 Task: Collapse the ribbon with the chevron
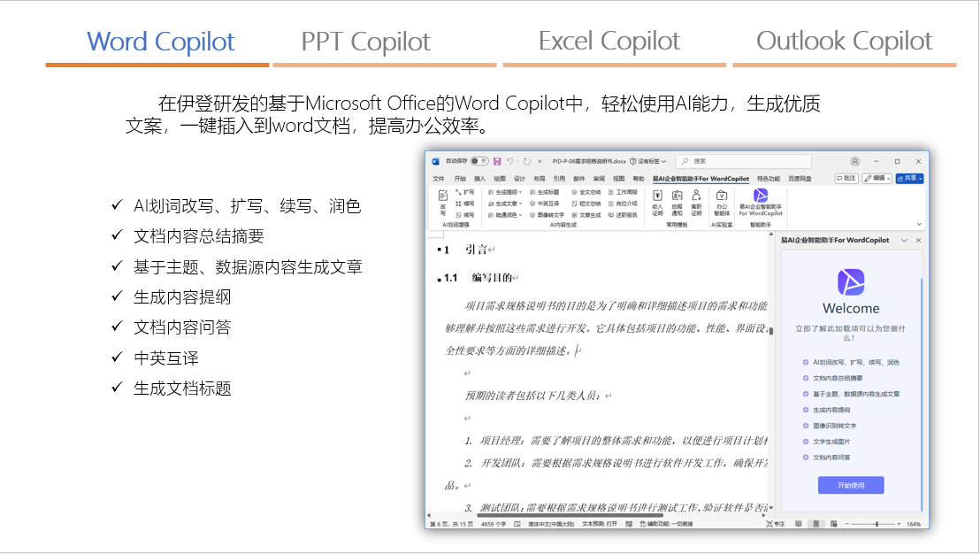[x=919, y=224]
